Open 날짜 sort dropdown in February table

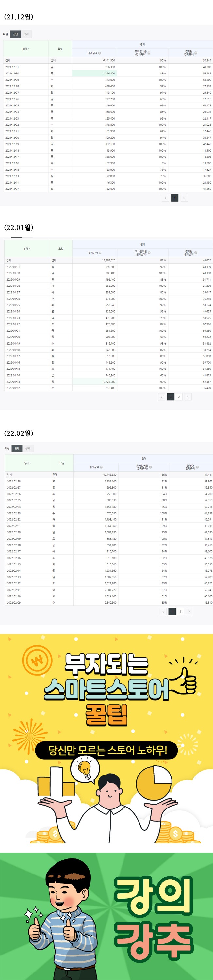pos(27,463)
